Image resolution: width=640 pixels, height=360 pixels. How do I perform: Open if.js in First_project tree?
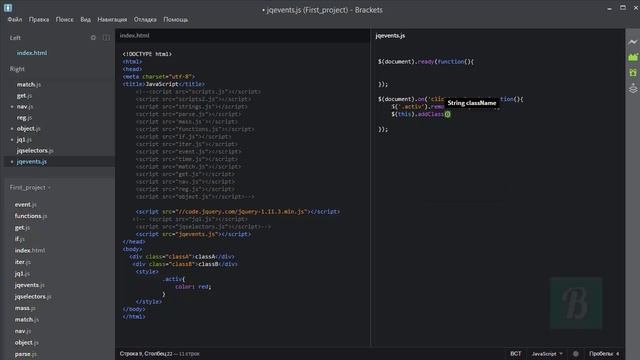coord(19,239)
